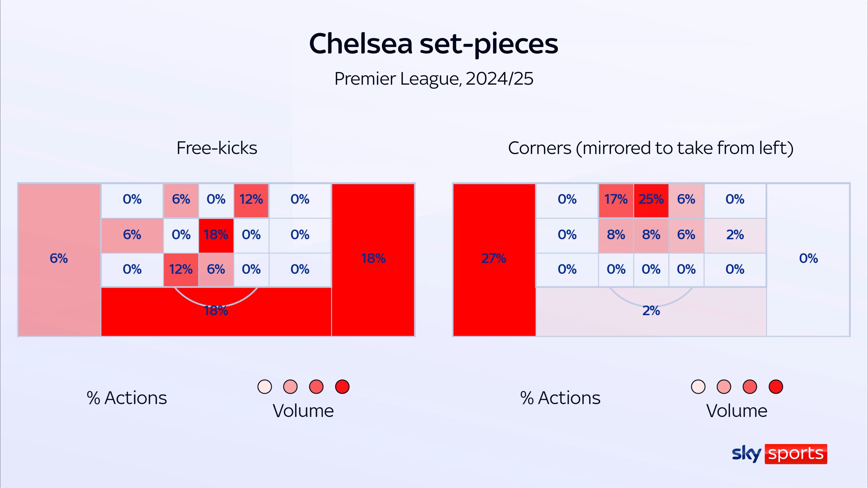Image resolution: width=868 pixels, height=488 pixels.
Task: Click the darkest red circle in the Free-kicks Volume legend
Action: [342, 386]
